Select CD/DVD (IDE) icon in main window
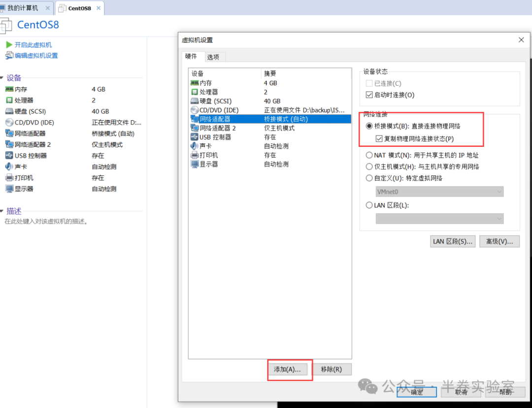This screenshot has width=532, height=408. [x=9, y=122]
